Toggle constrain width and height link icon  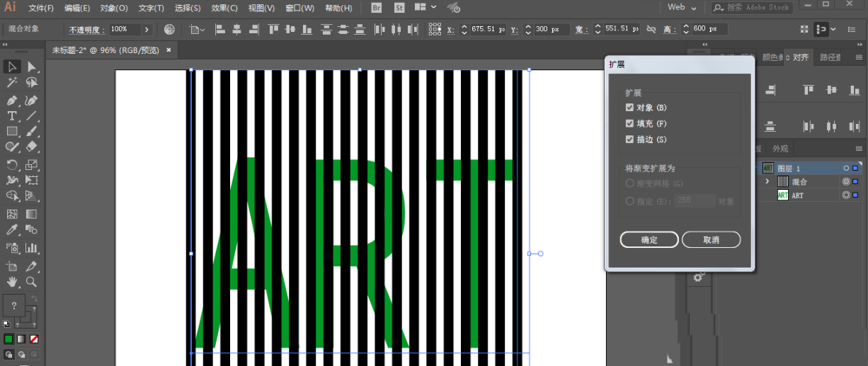click(652, 29)
